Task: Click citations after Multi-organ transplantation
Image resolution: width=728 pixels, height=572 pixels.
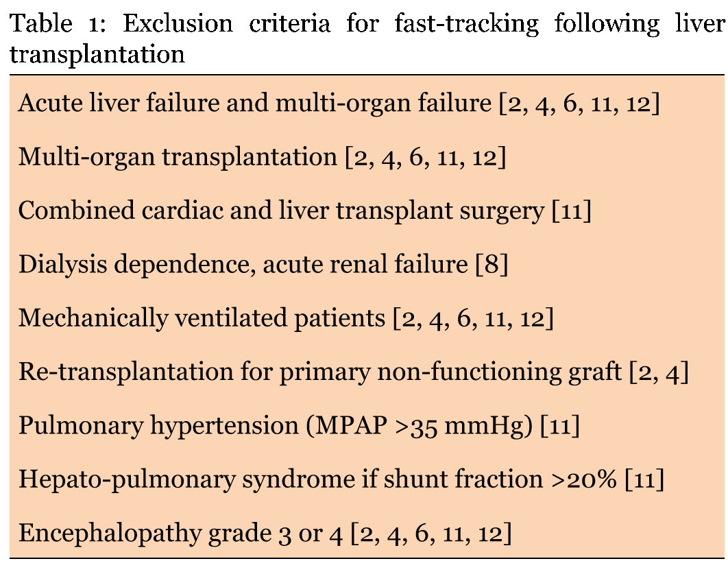Action: (425, 157)
